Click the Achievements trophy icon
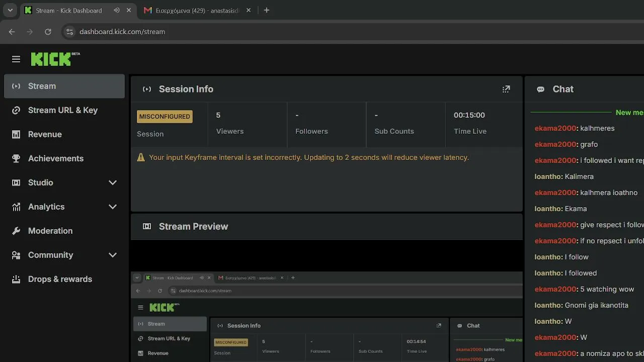 click(x=16, y=158)
